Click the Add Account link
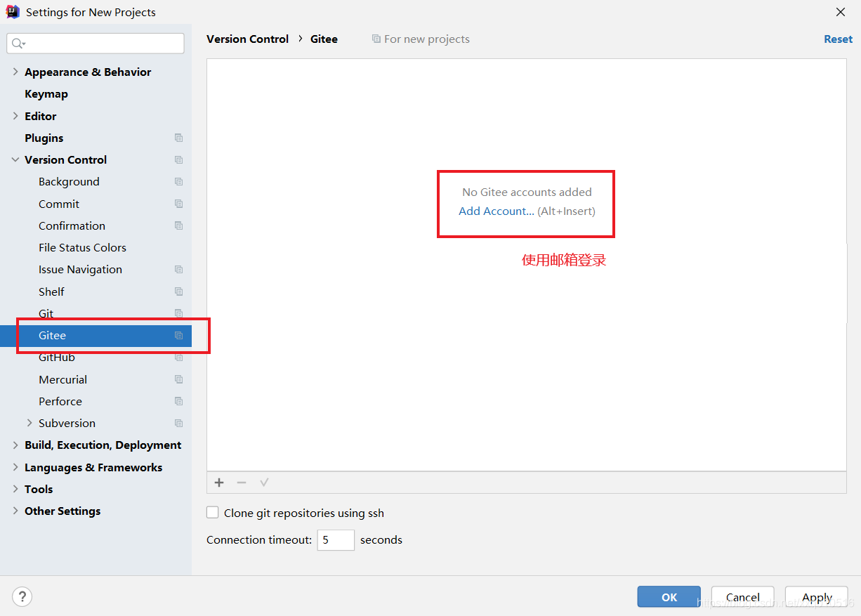The image size is (861, 616). 497,211
